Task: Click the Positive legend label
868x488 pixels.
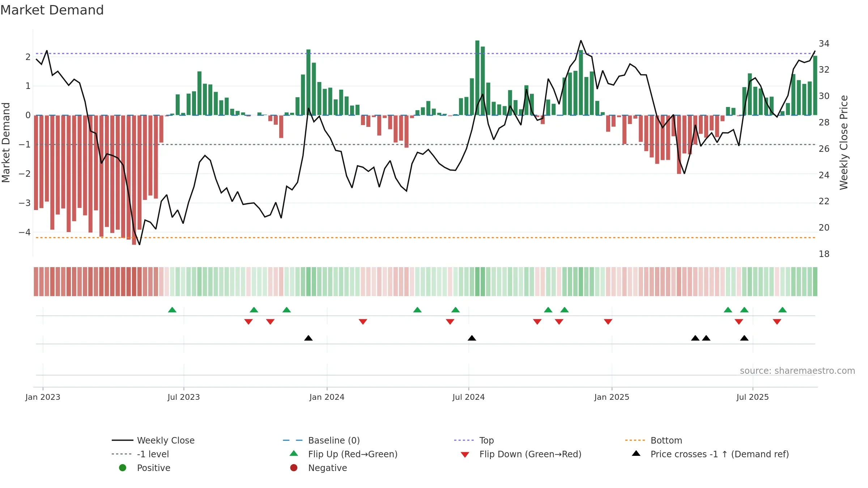Action: point(153,468)
